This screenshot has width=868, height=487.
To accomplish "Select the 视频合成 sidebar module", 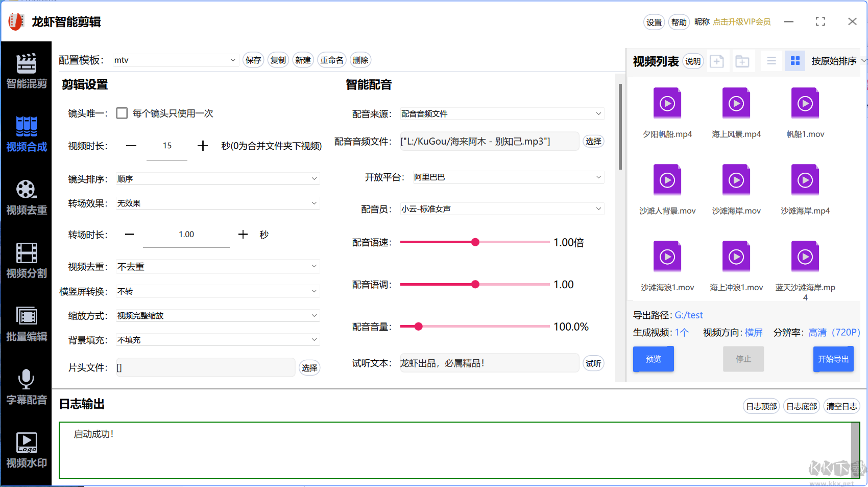I will coord(26,134).
